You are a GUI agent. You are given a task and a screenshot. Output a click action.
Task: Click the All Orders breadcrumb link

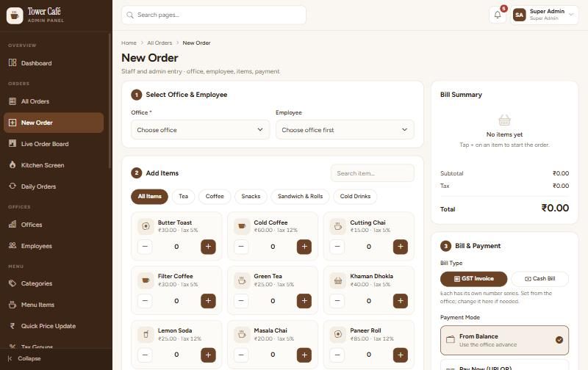(x=159, y=43)
